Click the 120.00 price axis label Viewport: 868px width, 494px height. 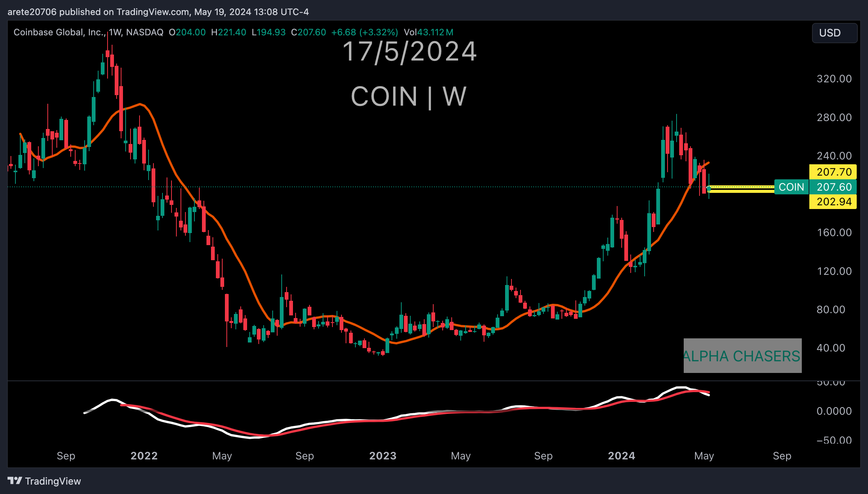click(834, 271)
